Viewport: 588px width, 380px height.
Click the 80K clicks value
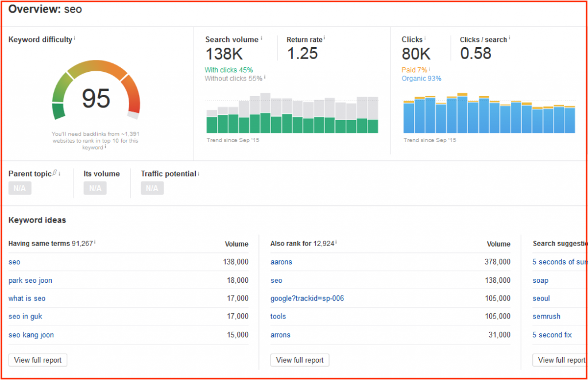tap(416, 53)
